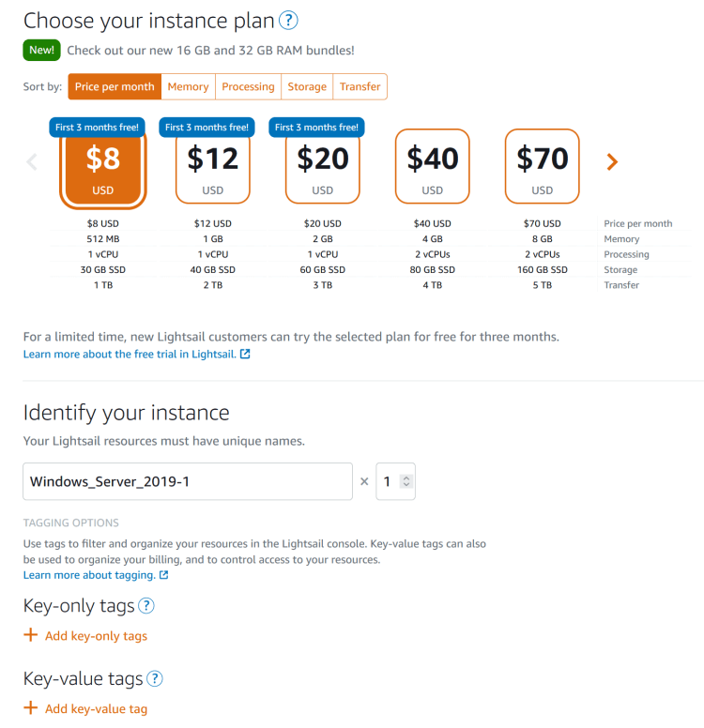
Task: Choose the $40 USD instance plan
Action: [x=432, y=166]
